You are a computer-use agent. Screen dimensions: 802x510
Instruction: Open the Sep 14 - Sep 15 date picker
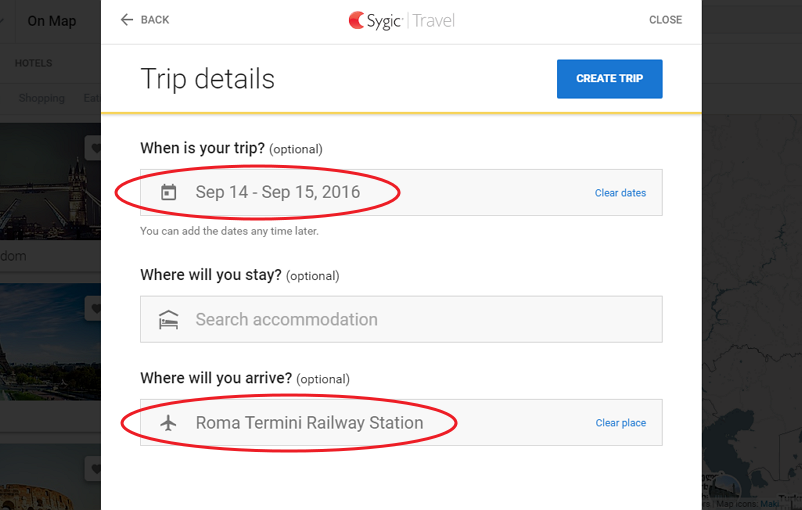(x=278, y=192)
